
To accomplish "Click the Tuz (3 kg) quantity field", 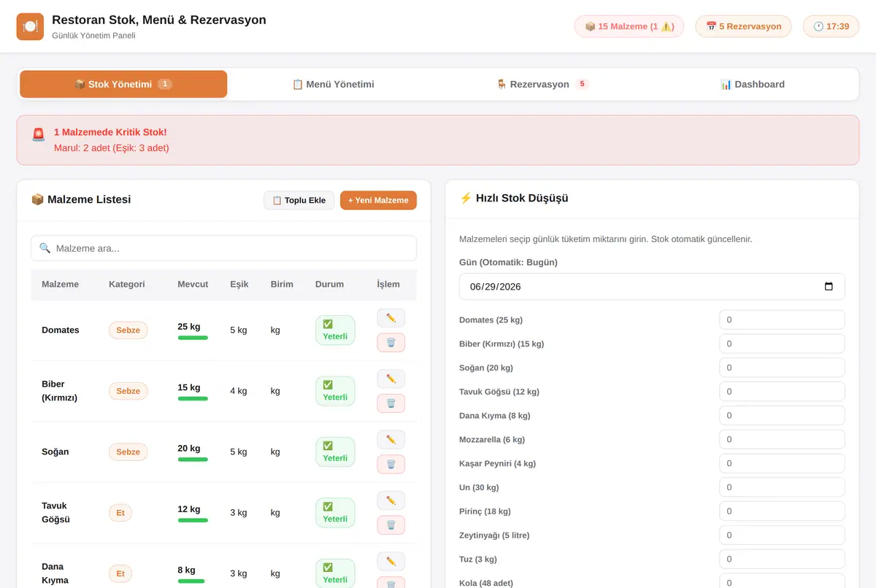I will [x=782, y=560].
